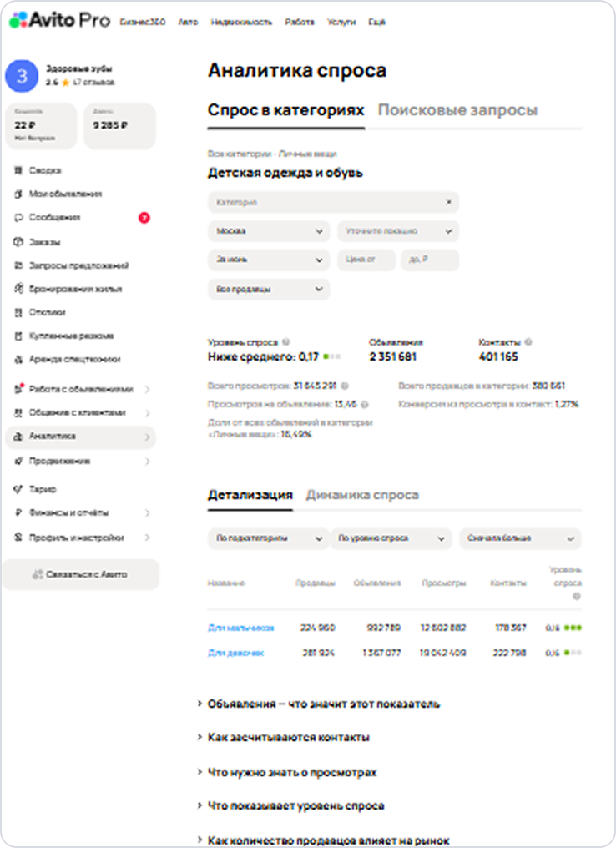Switch to the Динамика спроса tab

[362, 495]
